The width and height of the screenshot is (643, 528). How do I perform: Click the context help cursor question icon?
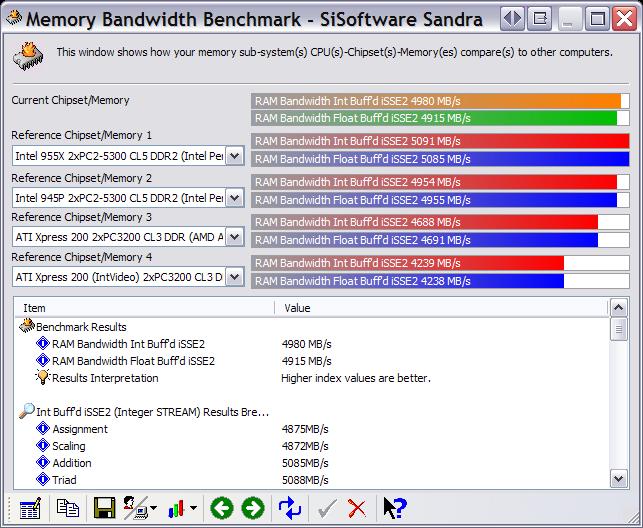pyautogui.click(x=394, y=508)
